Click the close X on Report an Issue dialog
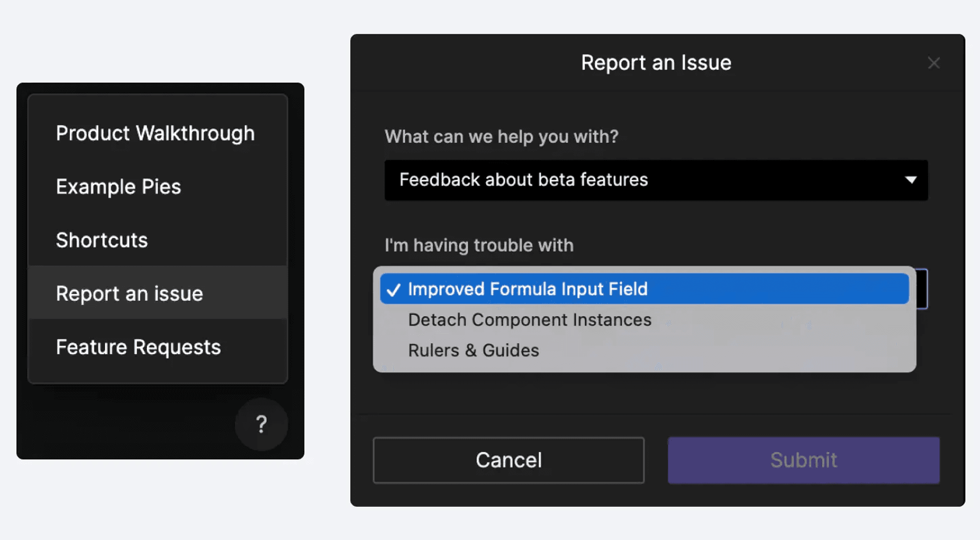The height and width of the screenshot is (540, 980). coord(934,63)
